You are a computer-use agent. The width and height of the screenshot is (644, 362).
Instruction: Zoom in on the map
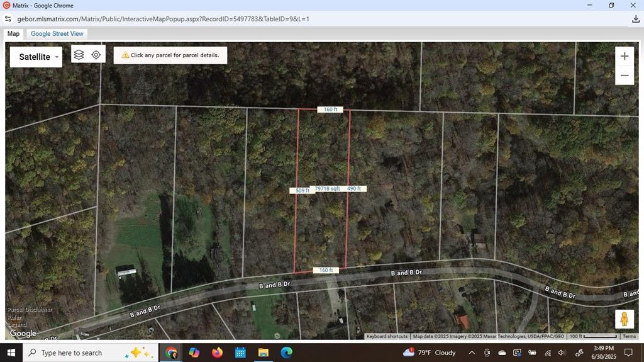click(624, 56)
